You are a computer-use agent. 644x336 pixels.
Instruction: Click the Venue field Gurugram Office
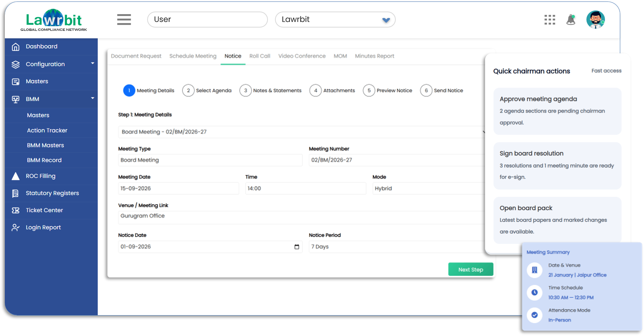(302, 218)
